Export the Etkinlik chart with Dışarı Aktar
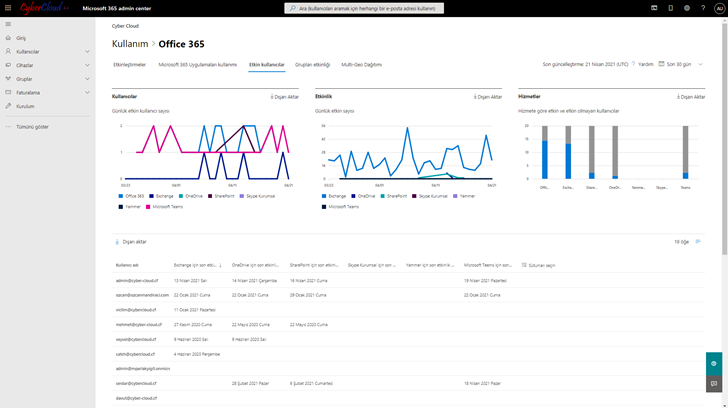Viewport: 728px width, 408px height. (488, 97)
